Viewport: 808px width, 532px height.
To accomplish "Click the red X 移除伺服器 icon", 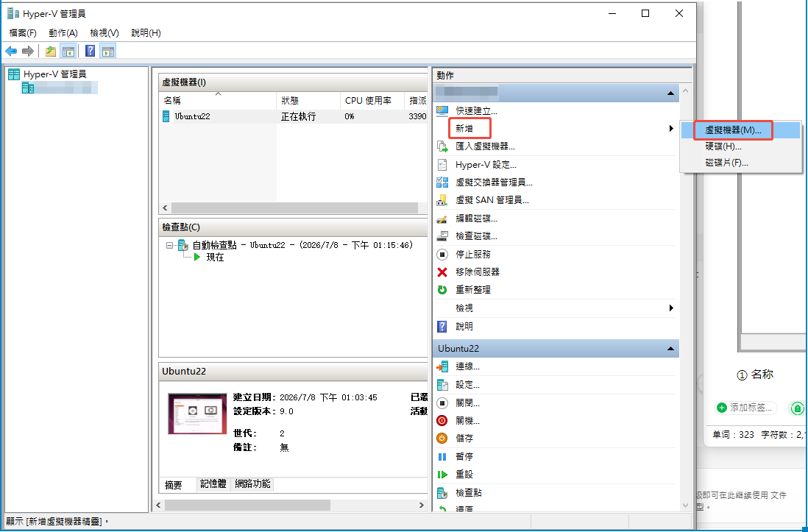I will pyautogui.click(x=442, y=272).
